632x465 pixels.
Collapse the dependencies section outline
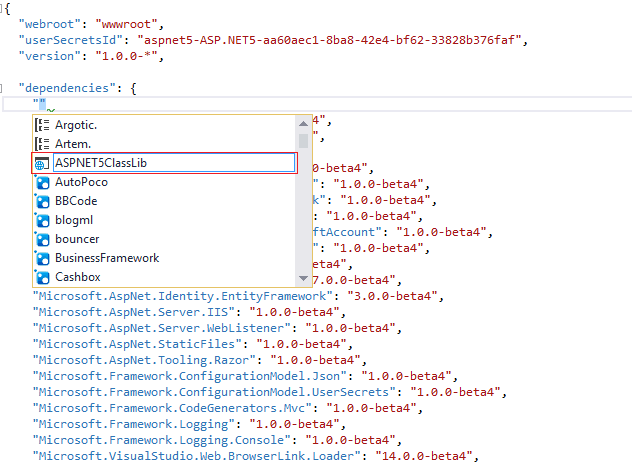click(1, 88)
